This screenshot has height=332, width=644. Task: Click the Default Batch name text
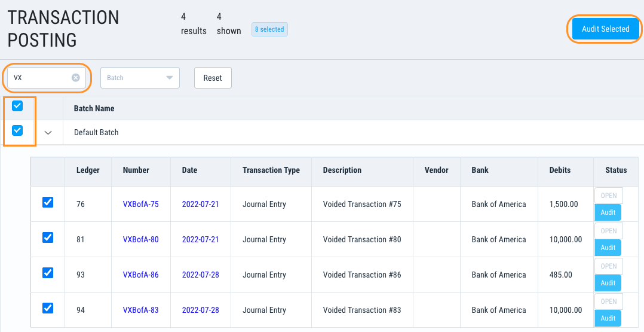coord(96,132)
